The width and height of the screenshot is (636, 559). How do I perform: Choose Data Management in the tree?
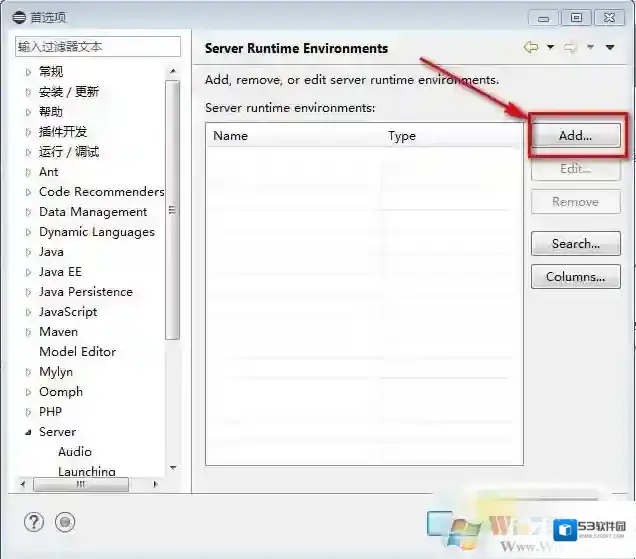[x=92, y=212]
